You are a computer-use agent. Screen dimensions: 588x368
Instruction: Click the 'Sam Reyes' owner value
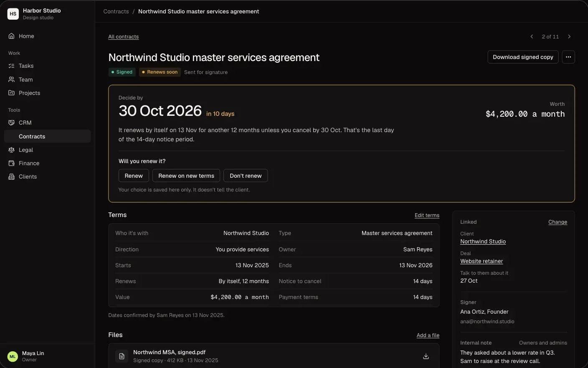pos(418,249)
